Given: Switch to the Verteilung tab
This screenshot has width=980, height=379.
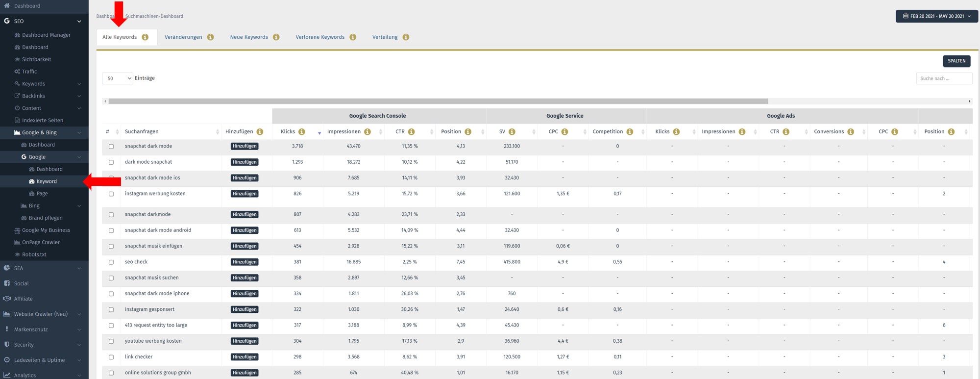Looking at the screenshot, I should pyautogui.click(x=385, y=37).
